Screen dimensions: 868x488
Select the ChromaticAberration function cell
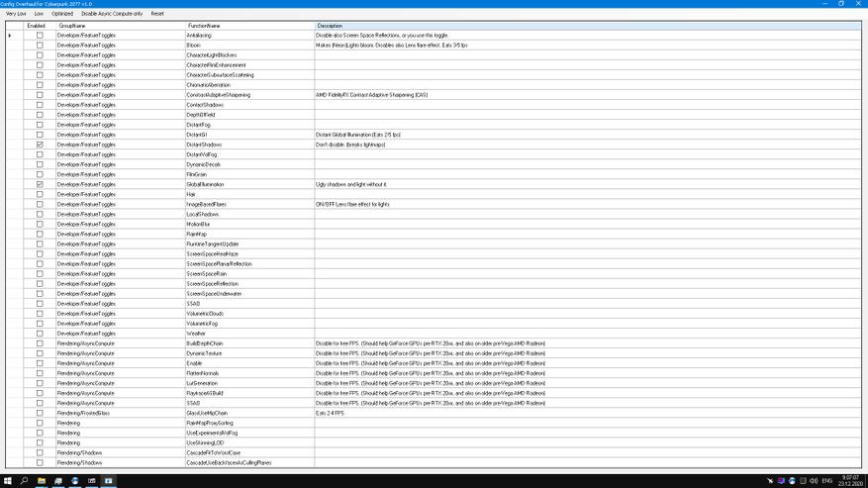[x=247, y=85]
